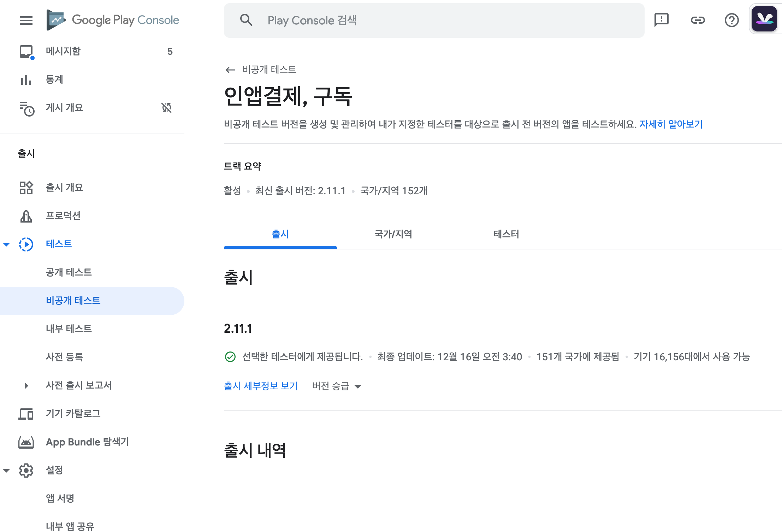Expand 사전 출시 보고서 tree arrow
This screenshot has height=532, width=782.
(x=26, y=385)
